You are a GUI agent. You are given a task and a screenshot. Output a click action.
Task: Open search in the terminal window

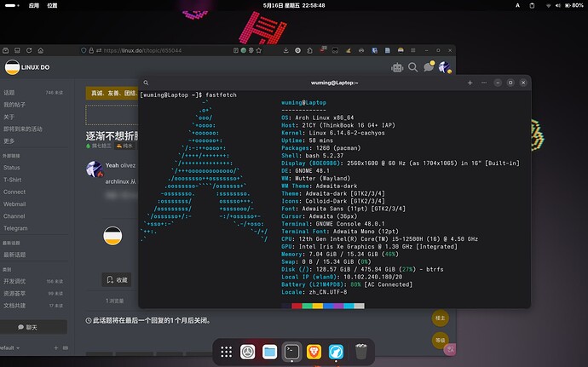tap(146, 83)
